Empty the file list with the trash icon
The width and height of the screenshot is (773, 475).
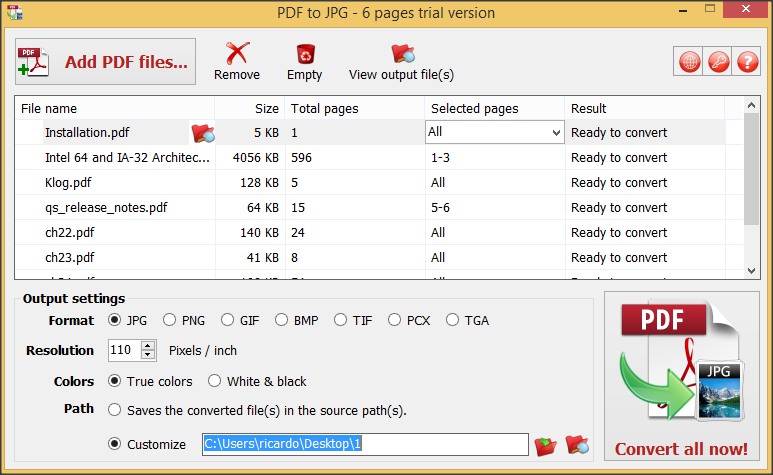point(305,62)
